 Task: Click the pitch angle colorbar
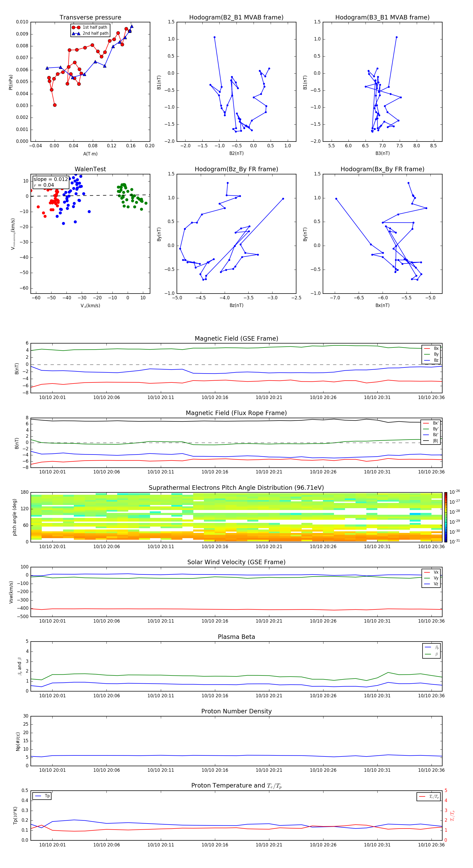pyautogui.click(x=446, y=517)
